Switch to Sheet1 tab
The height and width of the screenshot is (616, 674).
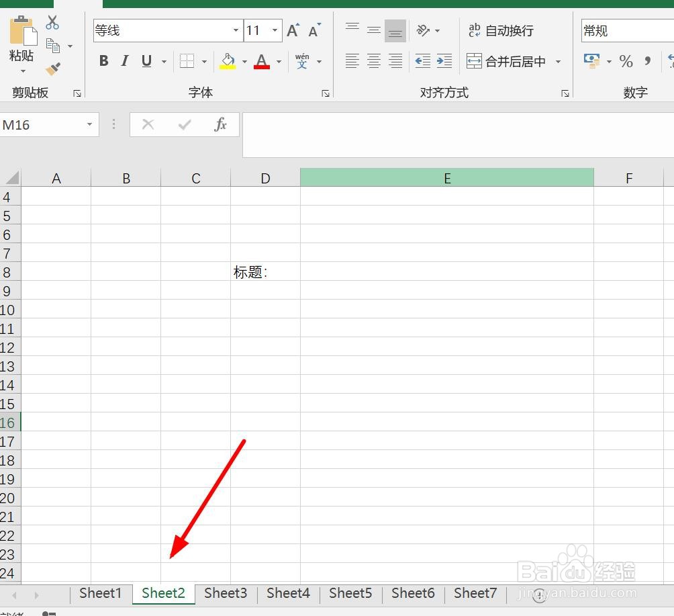tap(101, 593)
